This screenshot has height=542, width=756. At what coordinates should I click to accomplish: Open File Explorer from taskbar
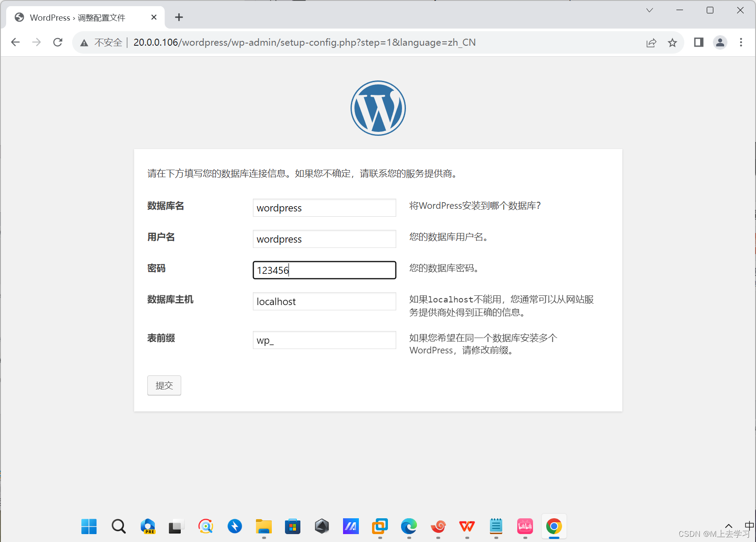click(264, 526)
